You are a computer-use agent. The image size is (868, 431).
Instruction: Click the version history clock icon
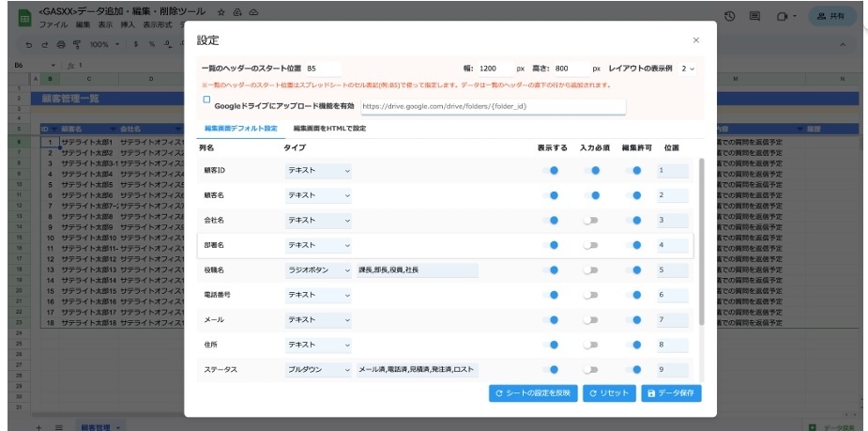click(729, 16)
